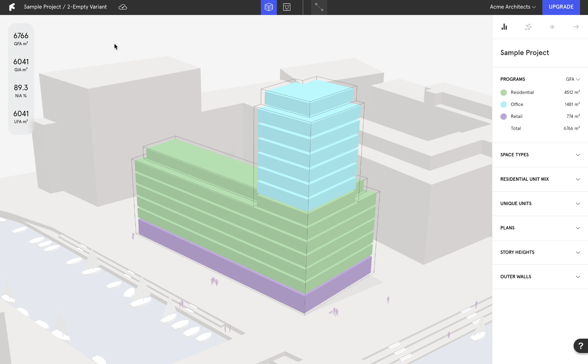Open the GFA metric dropdown
The image size is (588, 364).
(573, 79)
